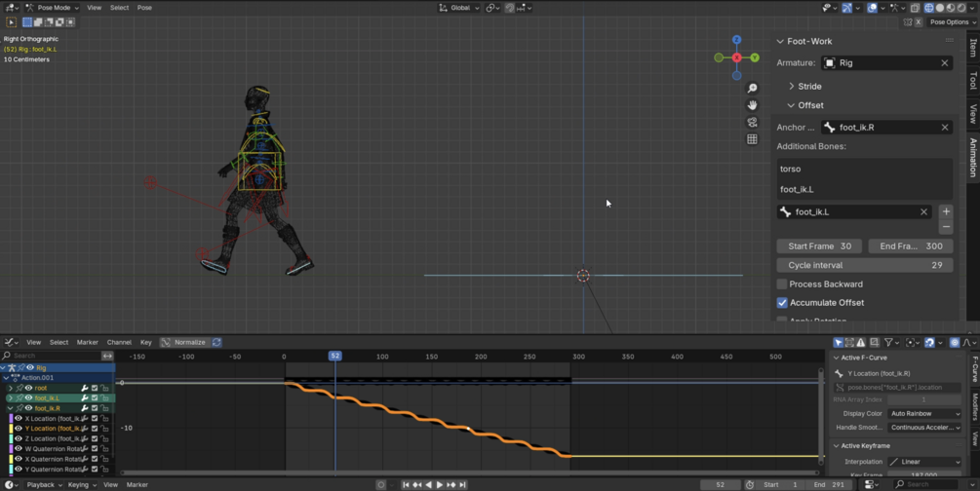Toggle eye visibility on foot_ik.L channel
Viewport: 980px width, 491px height.
[28, 397]
